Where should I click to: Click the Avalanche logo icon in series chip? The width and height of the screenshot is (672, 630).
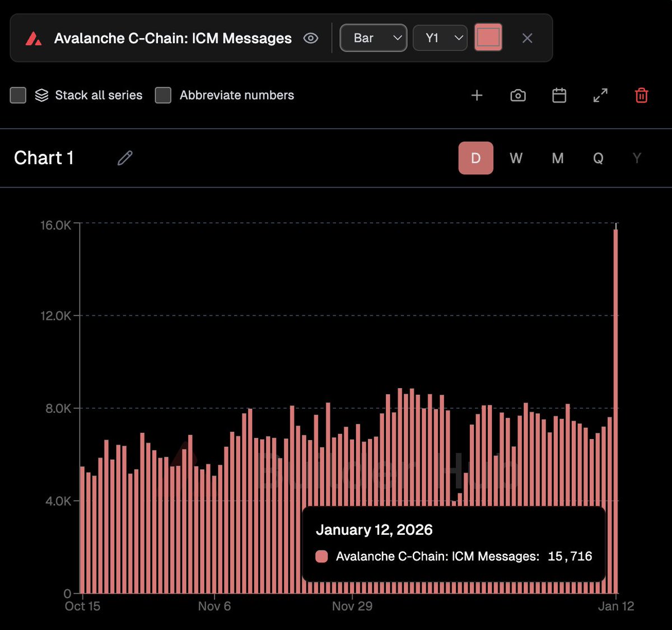pyautogui.click(x=34, y=39)
